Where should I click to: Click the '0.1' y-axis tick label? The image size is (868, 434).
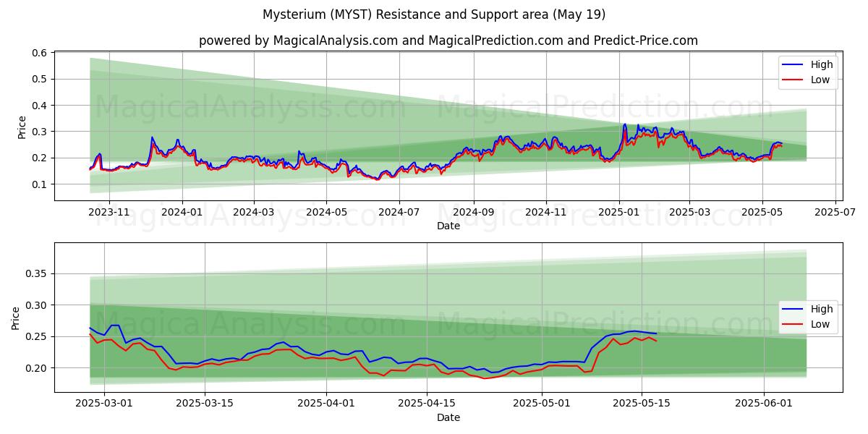39,184
